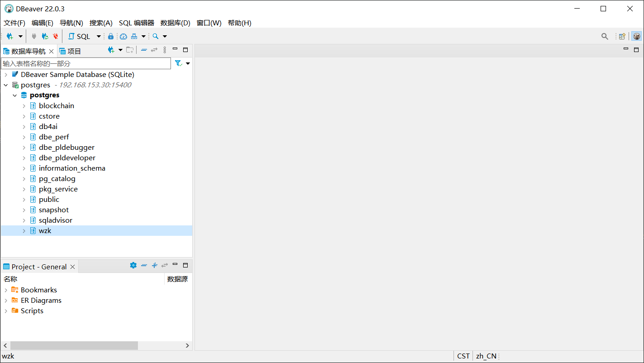644x363 pixels.
Task: Click the collapse all icon in database navigator
Action: [x=144, y=50]
